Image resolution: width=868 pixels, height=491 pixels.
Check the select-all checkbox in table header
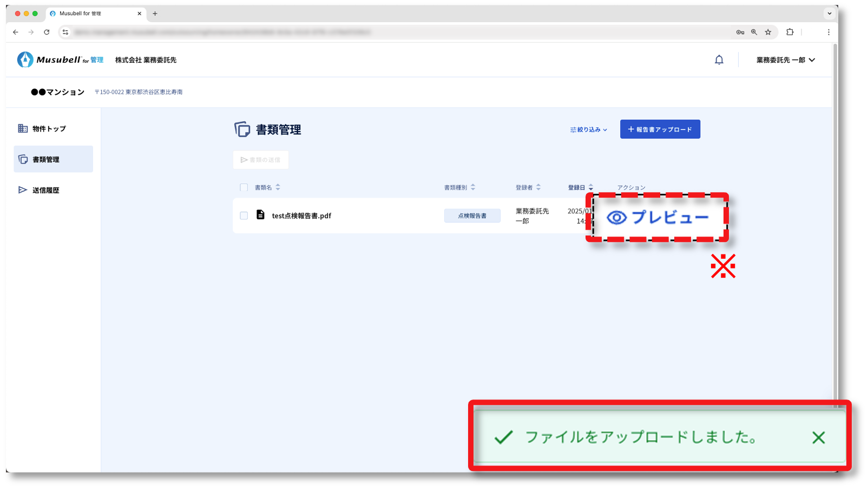(244, 187)
